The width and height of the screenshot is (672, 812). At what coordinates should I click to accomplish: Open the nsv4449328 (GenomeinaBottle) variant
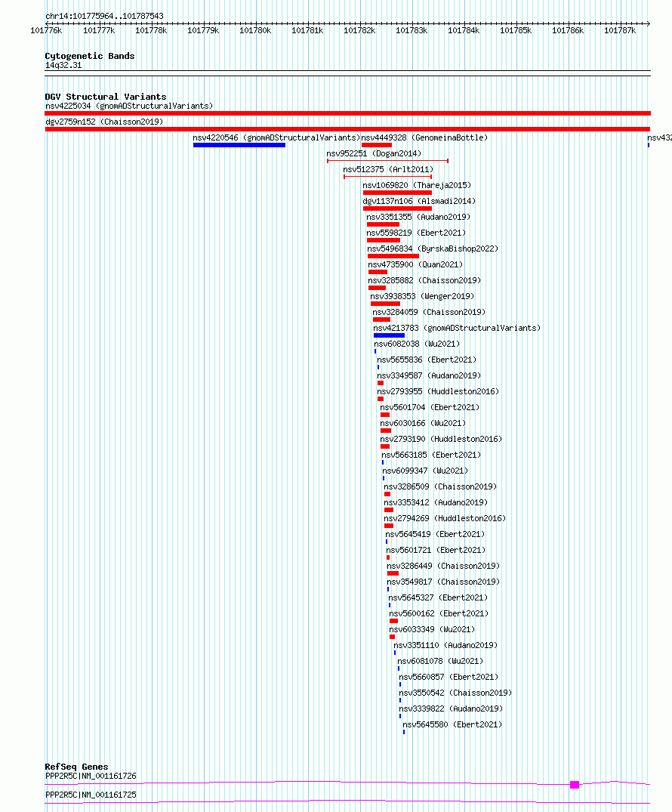click(x=424, y=137)
